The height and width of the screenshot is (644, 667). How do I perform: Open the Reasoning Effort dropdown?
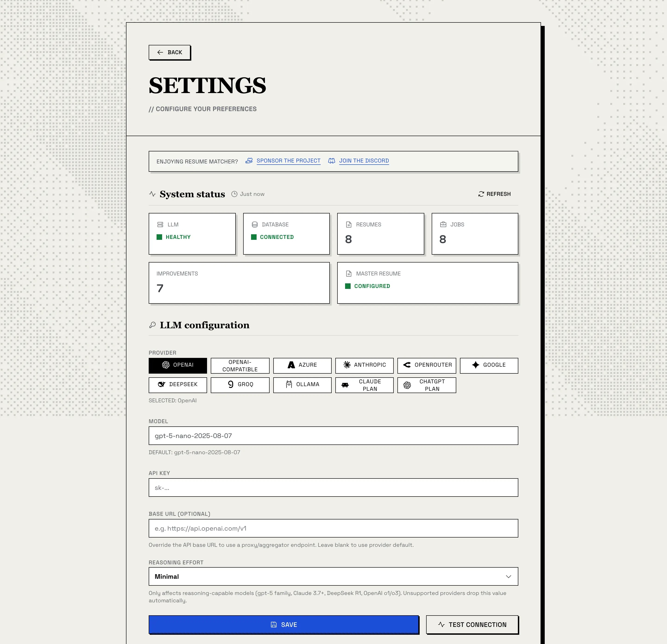coord(333,576)
